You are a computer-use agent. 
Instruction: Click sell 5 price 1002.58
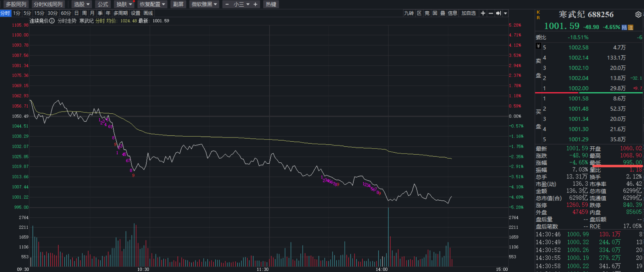click(578, 47)
